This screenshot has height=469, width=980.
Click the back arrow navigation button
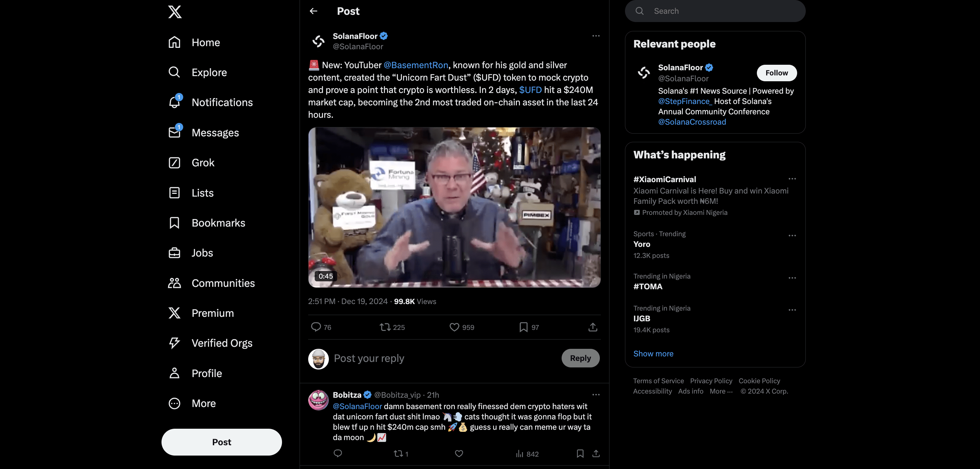[x=313, y=11]
